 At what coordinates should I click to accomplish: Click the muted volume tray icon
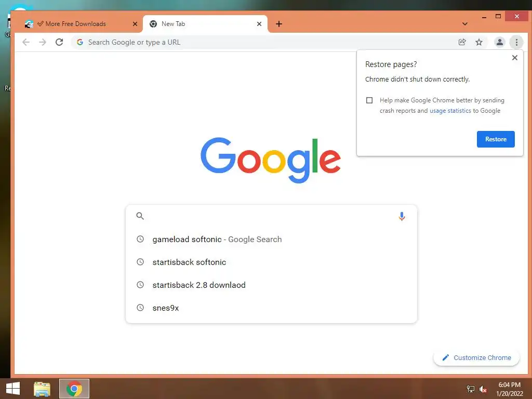(x=483, y=389)
